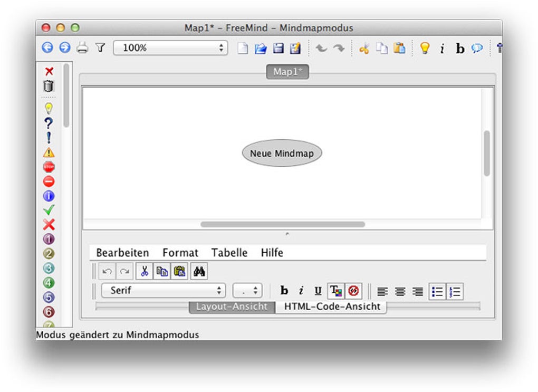Add the red stop sign icon

[49, 167]
